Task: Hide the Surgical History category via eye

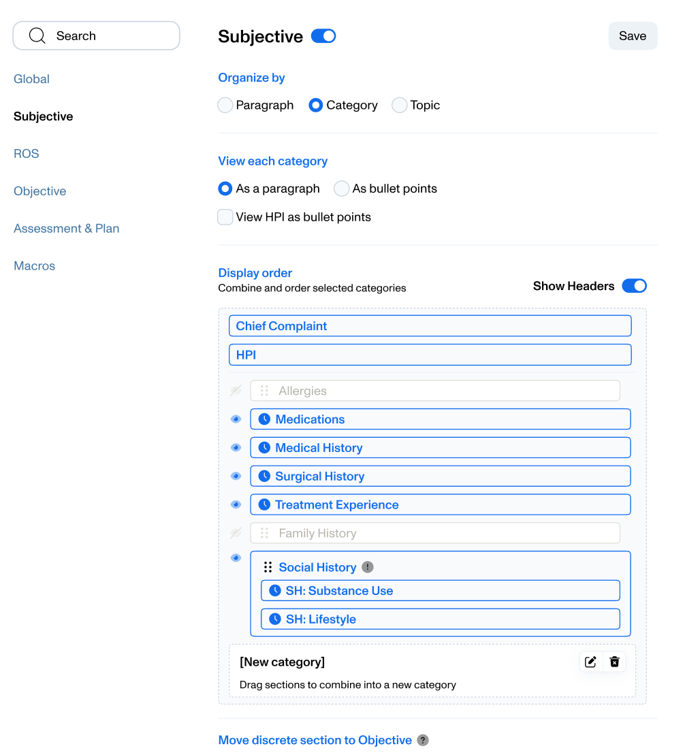Action: (236, 476)
